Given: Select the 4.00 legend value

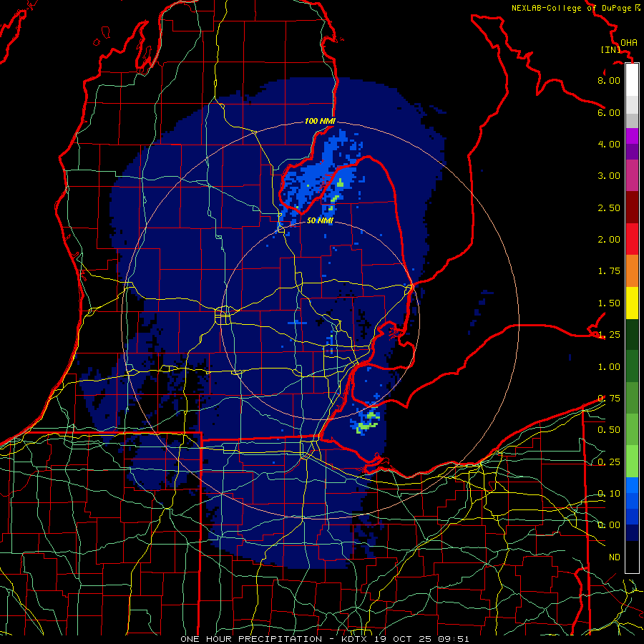Looking at the screenshot, I should [609, 144].
